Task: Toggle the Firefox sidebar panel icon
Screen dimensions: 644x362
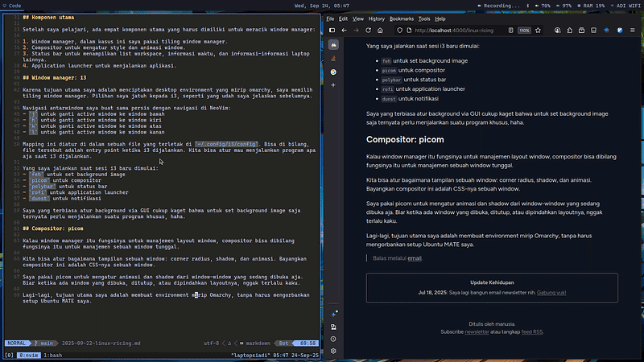Action: pos(332,30)
